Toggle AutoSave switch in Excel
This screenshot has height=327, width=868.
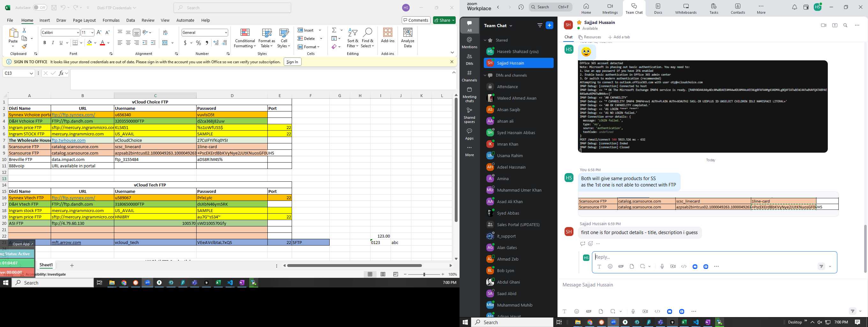pos(40,7)
